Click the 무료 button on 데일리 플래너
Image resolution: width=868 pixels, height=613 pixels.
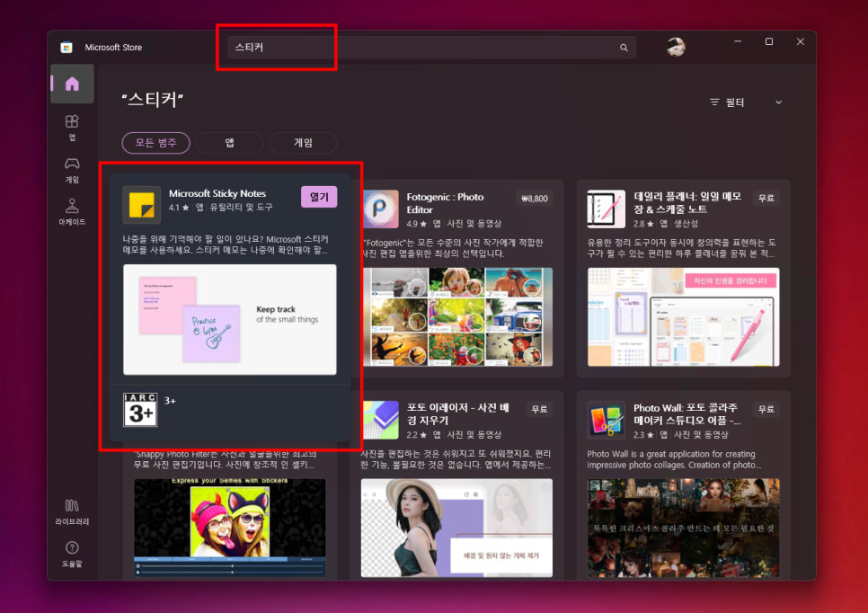coord(766,199)
